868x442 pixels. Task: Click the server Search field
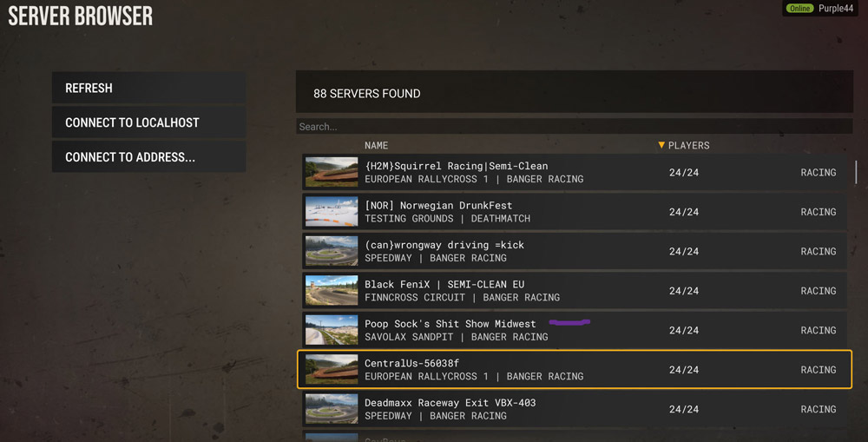(x=574, y=126)
